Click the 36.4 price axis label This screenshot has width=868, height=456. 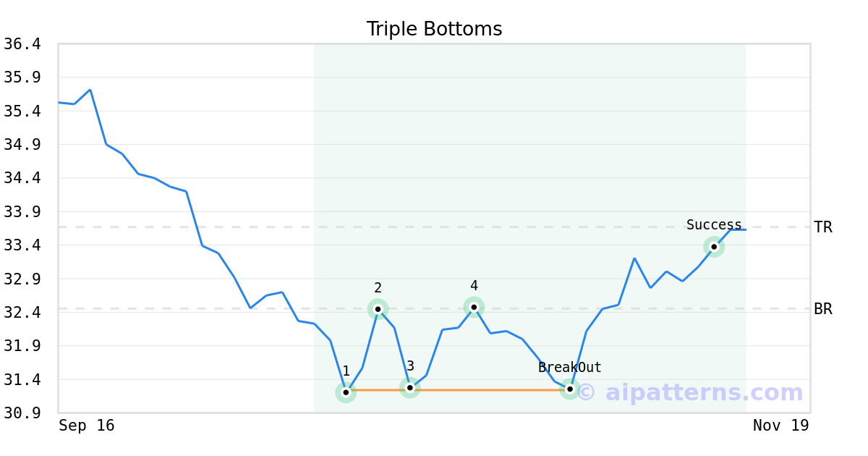coord(22,44)
